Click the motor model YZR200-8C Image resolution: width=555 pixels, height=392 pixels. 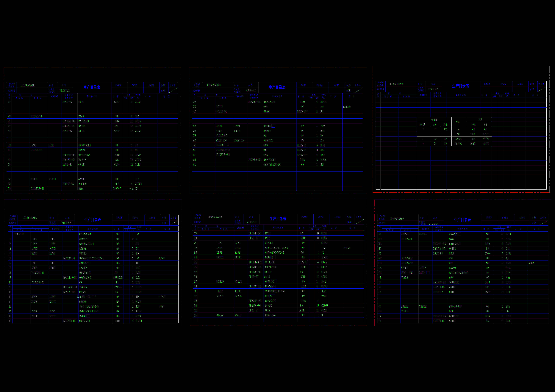point(275,164)
